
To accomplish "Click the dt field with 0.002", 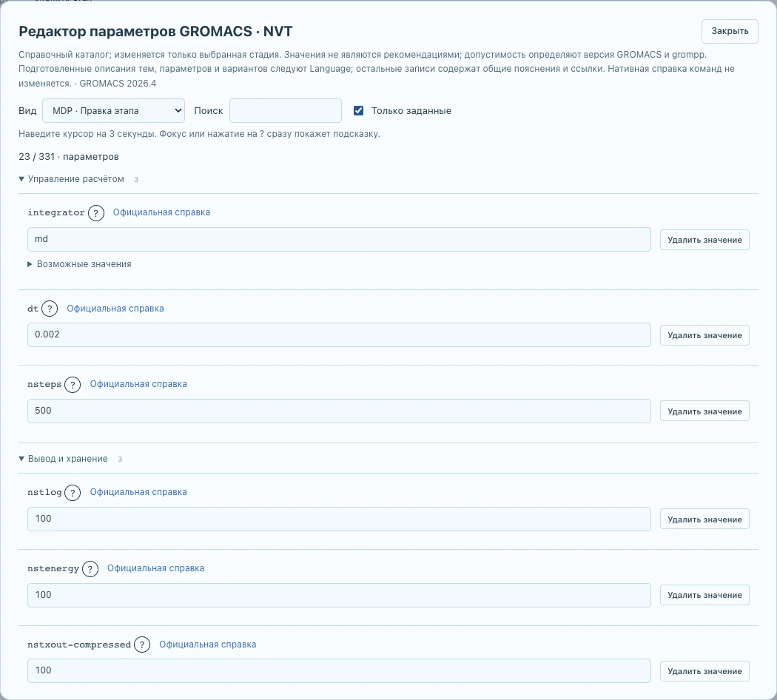I will pyautogui.click(x=339, y=335).
